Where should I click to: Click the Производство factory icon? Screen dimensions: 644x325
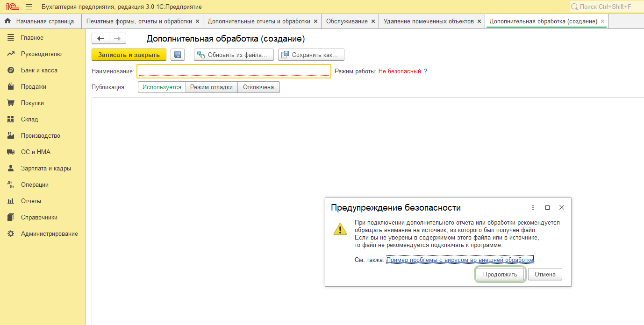[11, 135]
